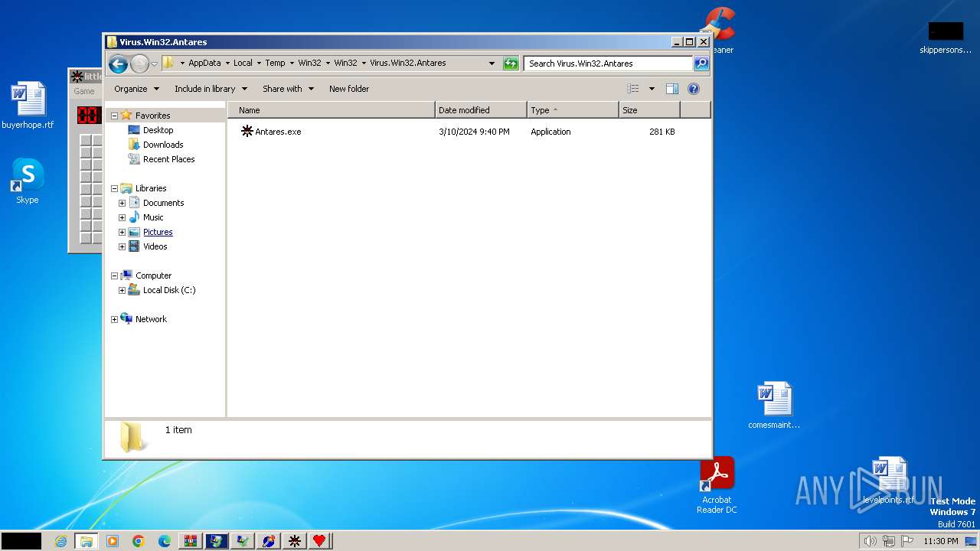Create a New folder
980x551 pixels.
[x=349, y=89]
